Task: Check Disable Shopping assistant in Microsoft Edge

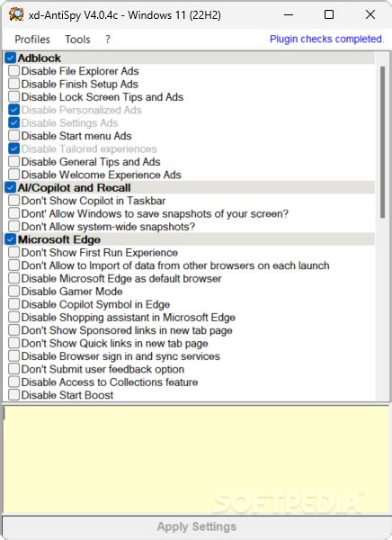Action: pos(13,317)
